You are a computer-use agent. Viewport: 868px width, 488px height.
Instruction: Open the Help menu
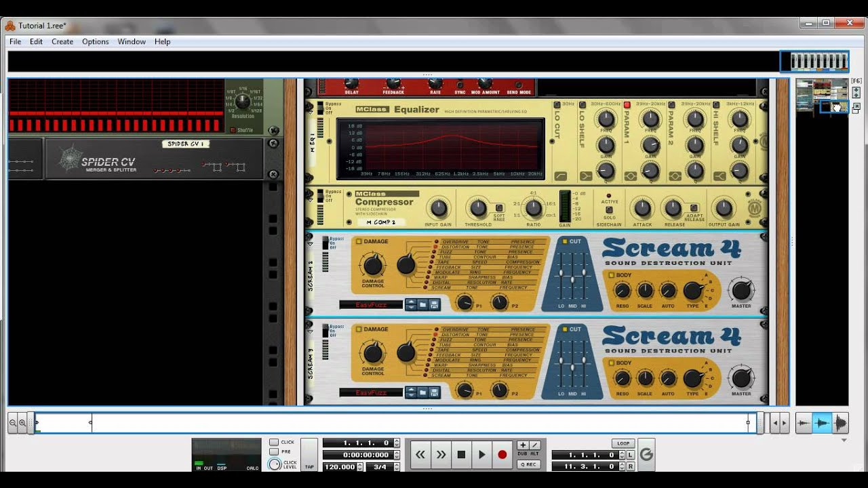(162, 41)
